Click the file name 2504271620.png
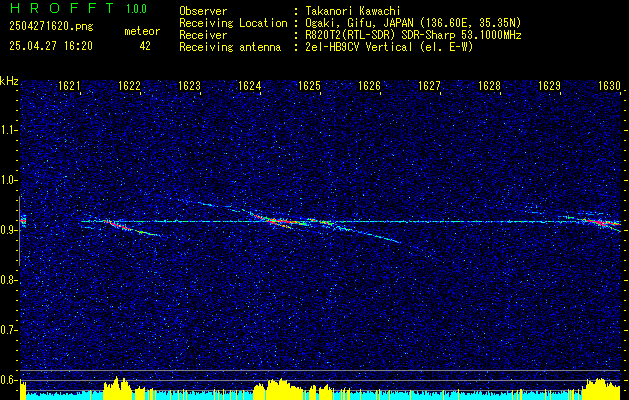Screen dimensions: 629x400 [x=51, y=27]
